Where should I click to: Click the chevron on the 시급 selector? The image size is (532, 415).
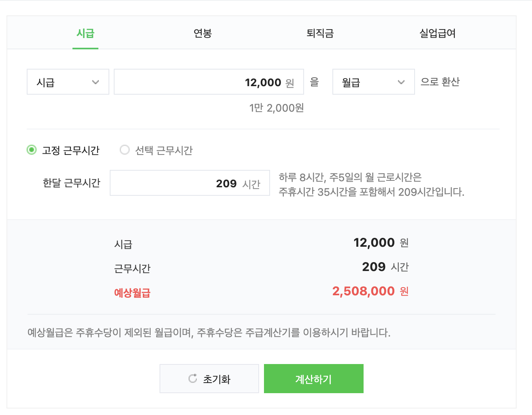(96, 82)
